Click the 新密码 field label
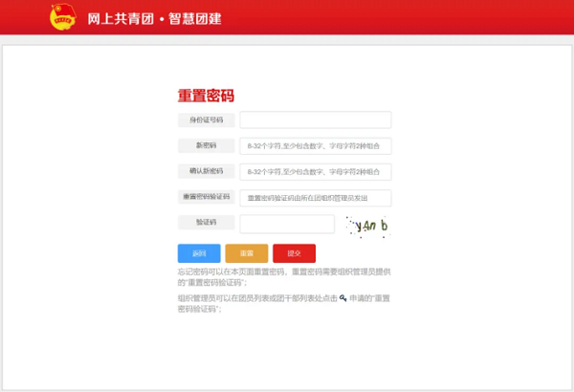Viewport: 574px width, 392px height. tap(206, 146)
